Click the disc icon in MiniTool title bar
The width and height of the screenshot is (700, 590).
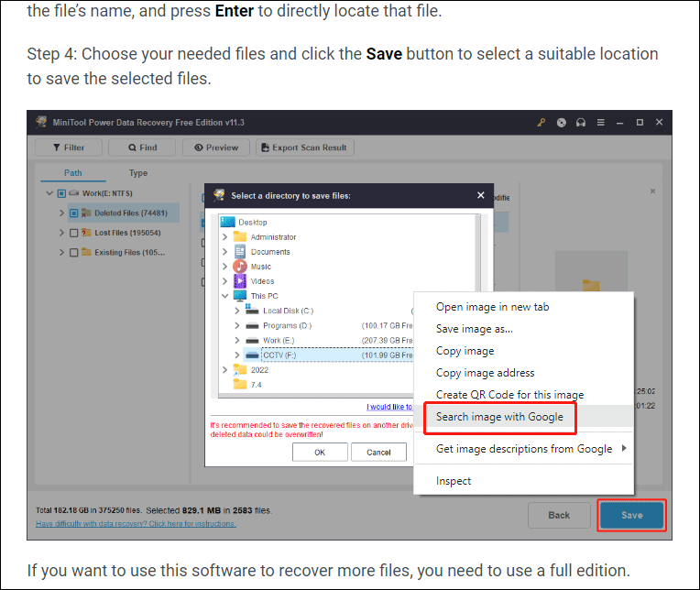tap(561, 122)
